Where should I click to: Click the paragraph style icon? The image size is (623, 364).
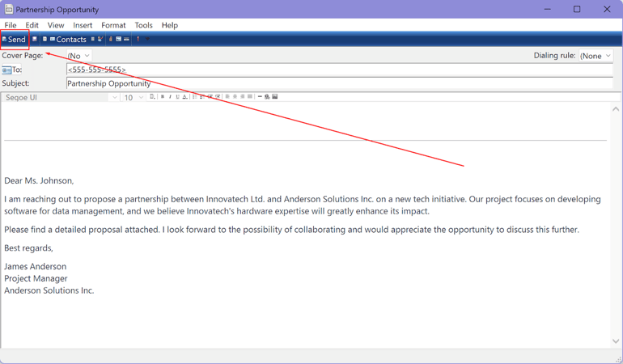(x=152, y=97)
